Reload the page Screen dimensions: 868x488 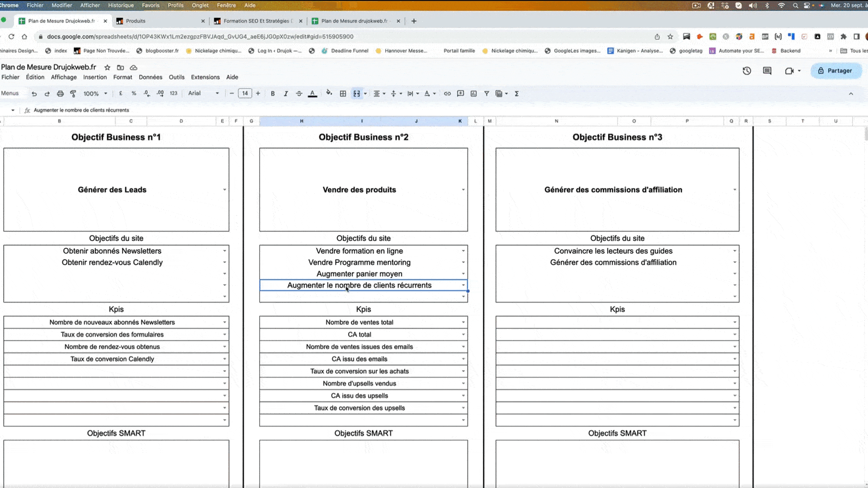pyautogui.click(x=11, y=37)
